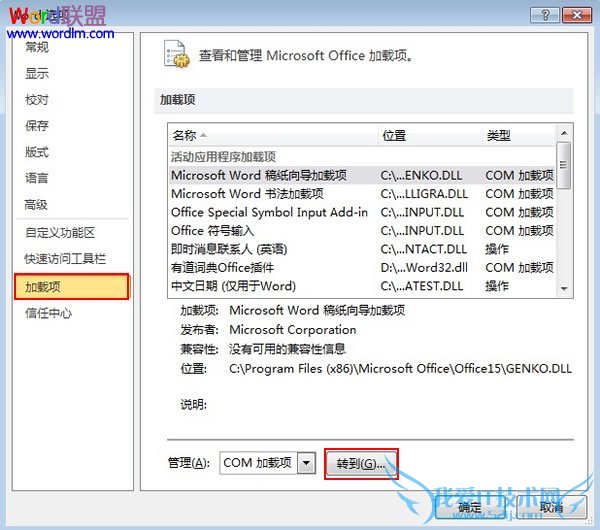Screen dimensions: 600x530
Task: Select the Microsoft Word 稿纸向导加载项 row
Action: point(362,175)
